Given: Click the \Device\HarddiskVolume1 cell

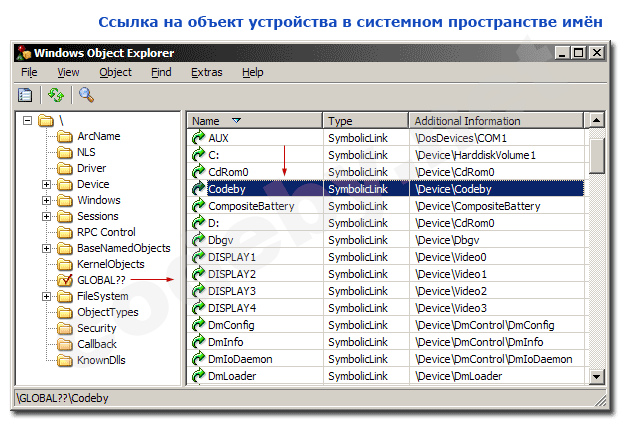Looking at the screenshot, I should pyautogui.click(x=475, y=155).
